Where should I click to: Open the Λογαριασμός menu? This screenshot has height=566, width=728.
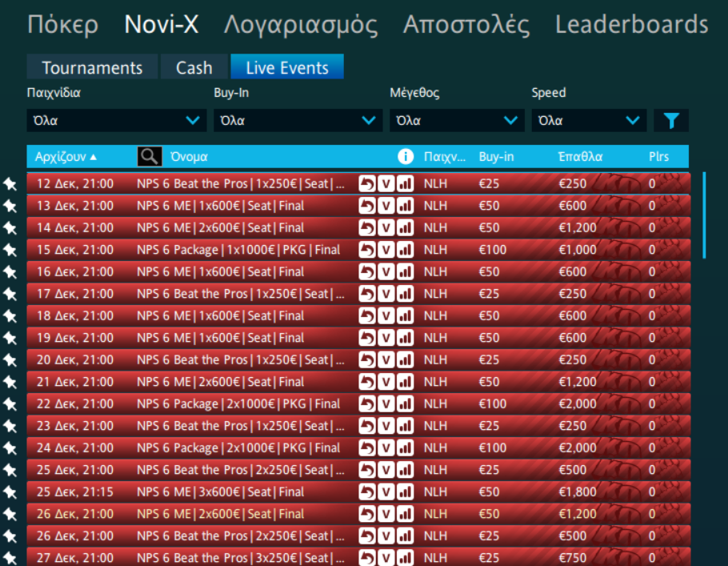click(x=300, y=24)
